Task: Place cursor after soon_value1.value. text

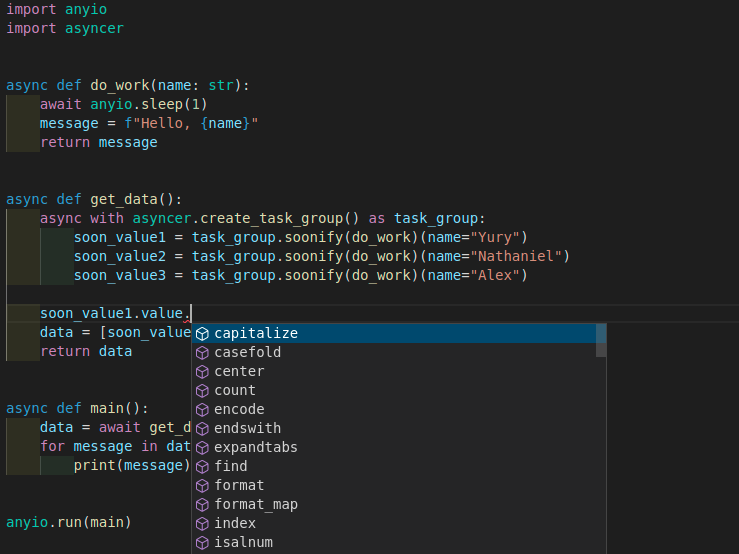Action: tap(191, 313)
